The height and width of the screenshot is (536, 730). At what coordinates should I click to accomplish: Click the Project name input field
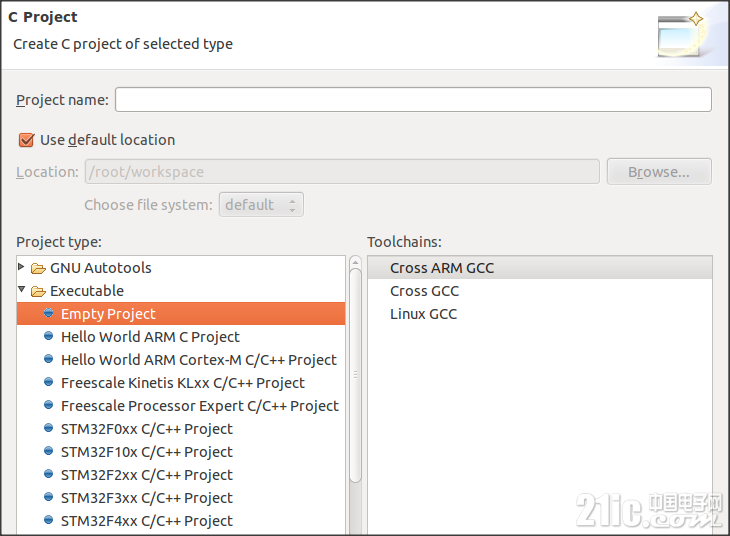point(413,99)
